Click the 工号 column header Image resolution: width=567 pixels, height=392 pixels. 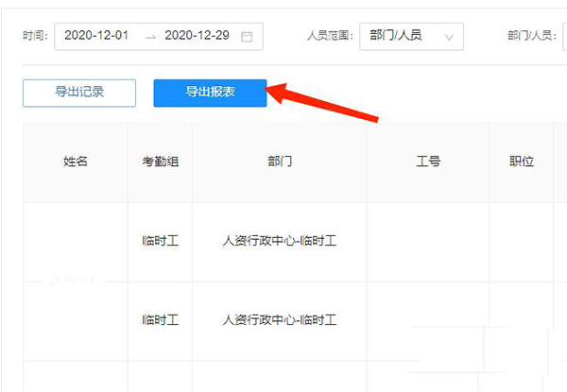[x=428, y=162]
